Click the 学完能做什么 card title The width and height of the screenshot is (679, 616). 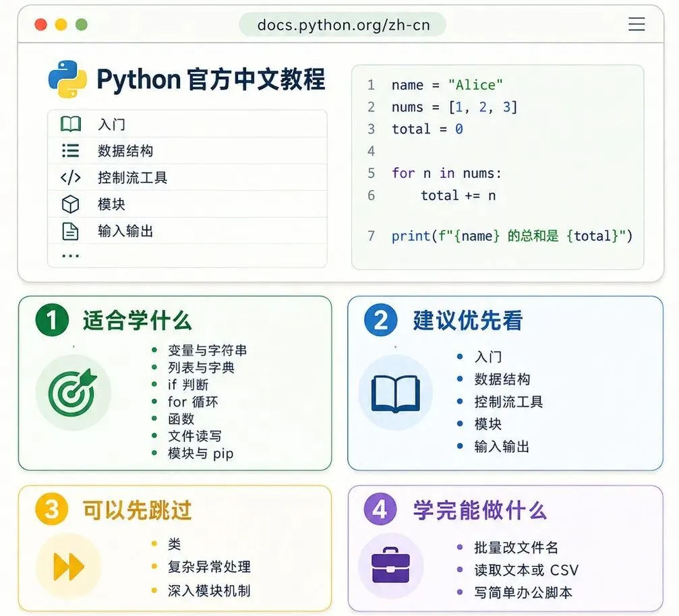480,510
